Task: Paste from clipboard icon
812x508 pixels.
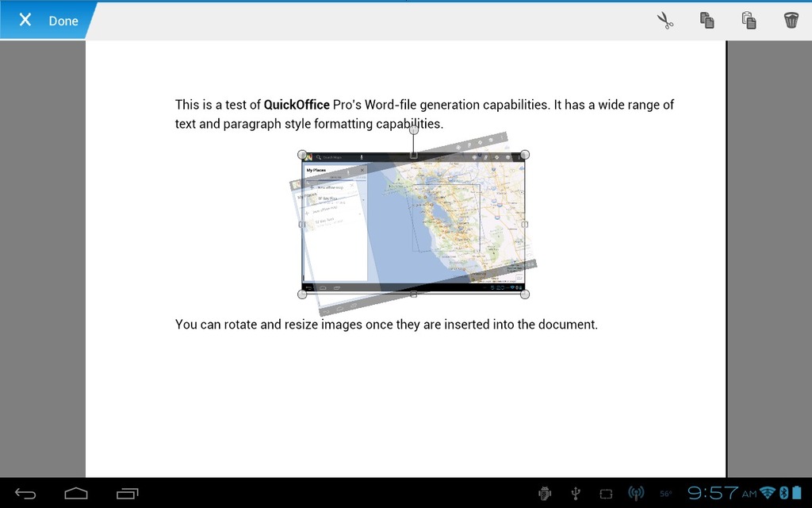Action: point(749,20)
